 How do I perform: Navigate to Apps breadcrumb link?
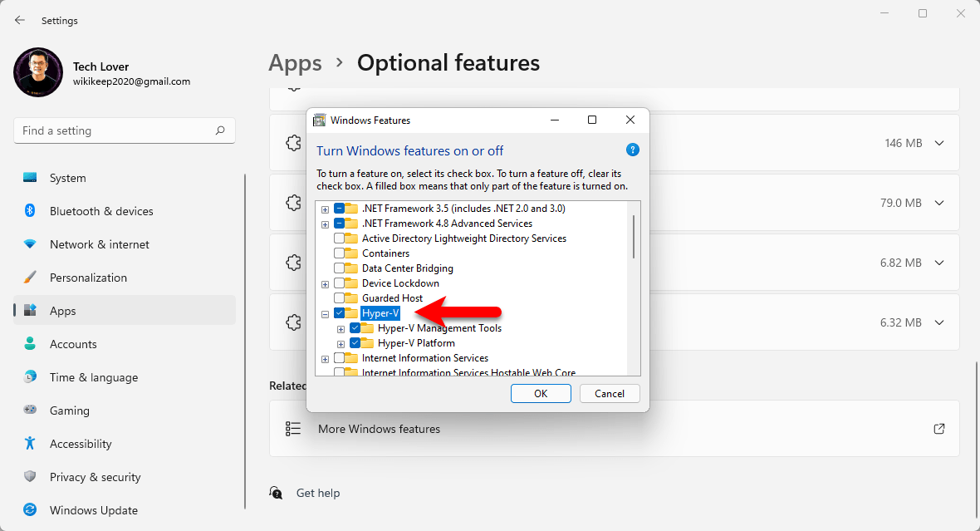click(295, 63)
